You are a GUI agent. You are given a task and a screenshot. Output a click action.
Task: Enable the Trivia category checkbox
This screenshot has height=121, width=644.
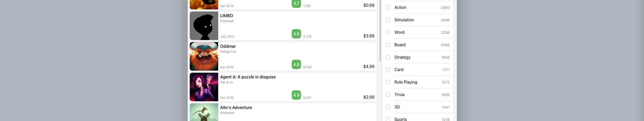coord(388,95)
